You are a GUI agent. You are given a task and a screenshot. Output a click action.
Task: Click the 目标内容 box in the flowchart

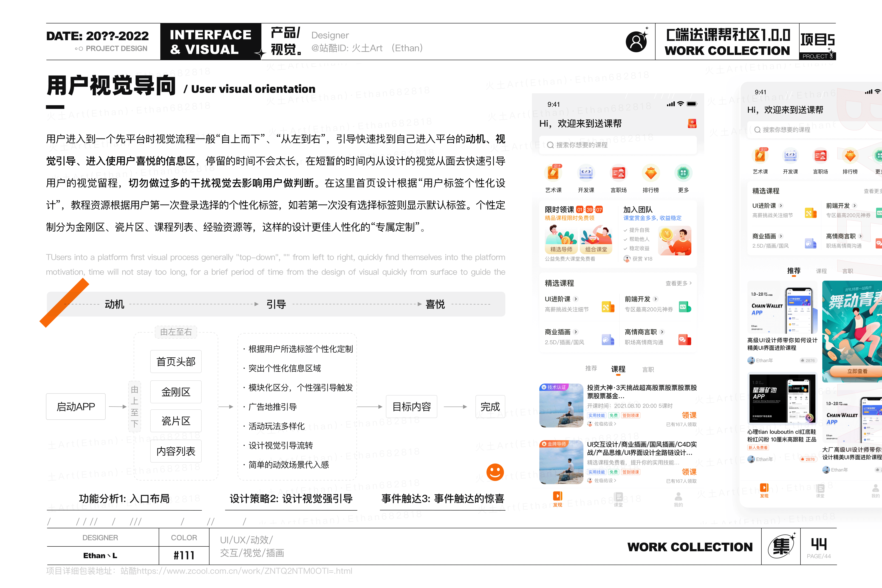(411, 407)
